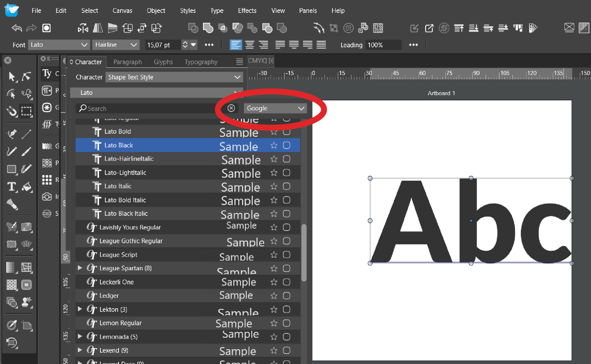This screenshot has height=364, width=591.
Task: Select the arrow selection tool
Action: pyautogui.click(x=11, y=76)
